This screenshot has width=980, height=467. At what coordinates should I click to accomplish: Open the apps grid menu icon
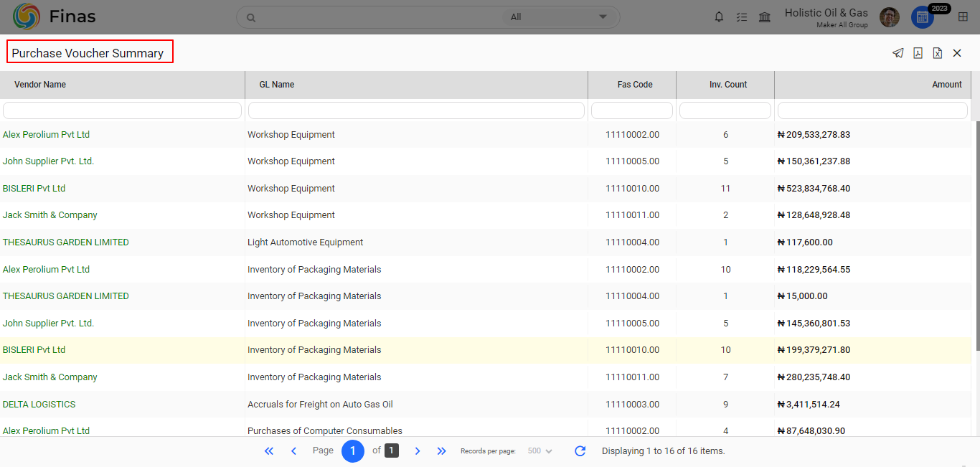pyautogui.click(x=963, y=17)
